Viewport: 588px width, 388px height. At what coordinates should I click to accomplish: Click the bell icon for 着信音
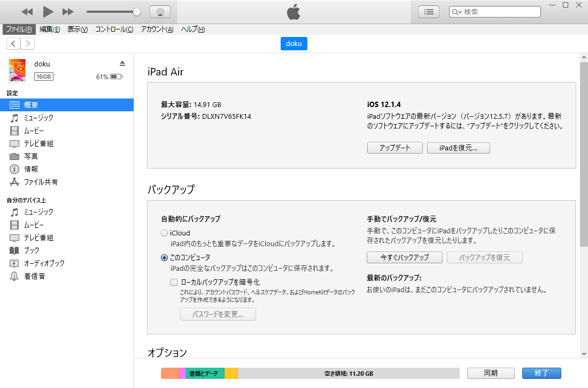(14, 276)
